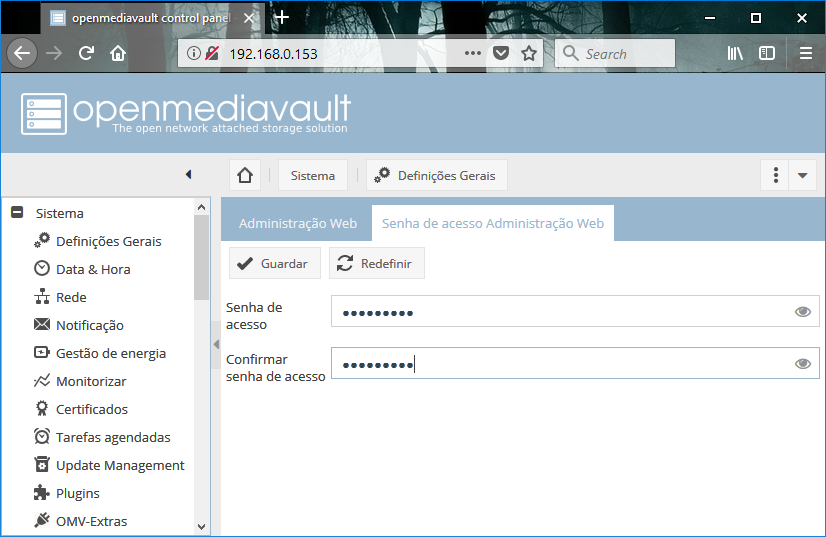
Task: Select Senha de acesso Administração Web tab
Action: pyautogui.click(x=493, y=223)
